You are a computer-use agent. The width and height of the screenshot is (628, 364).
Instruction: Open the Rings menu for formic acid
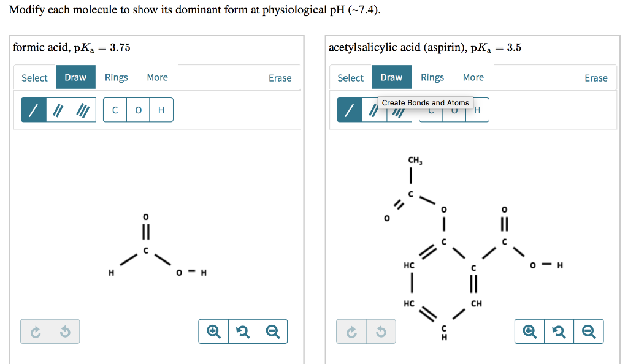pyautogui.click(x=116, y=77)
